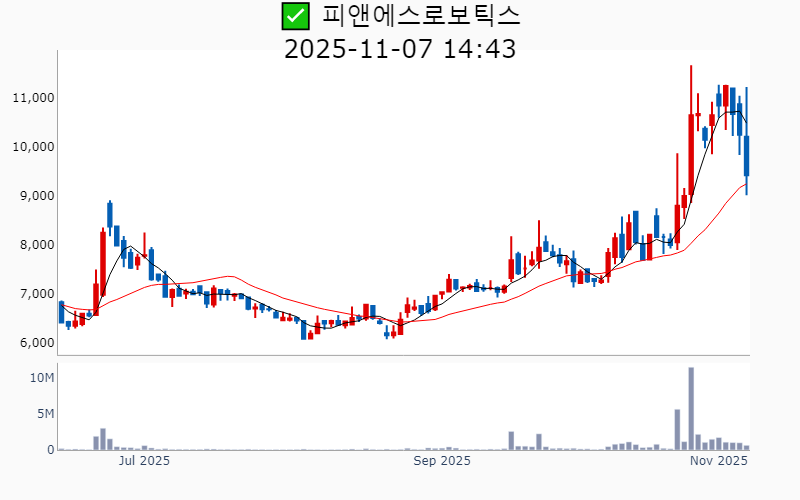Click the 6,000 price axis label
800x500 pixels.
click(x=35, y=343)
